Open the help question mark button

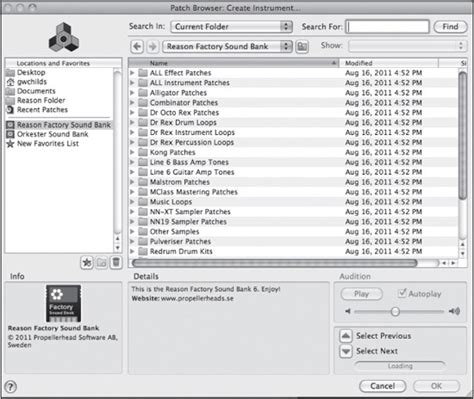click(x=11, y=387)
